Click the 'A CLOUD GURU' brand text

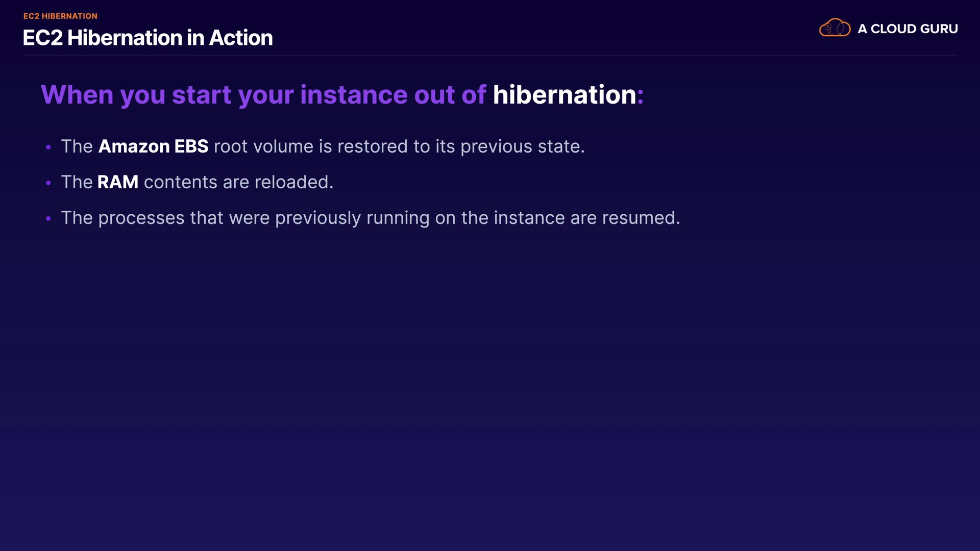click(908, 29)
